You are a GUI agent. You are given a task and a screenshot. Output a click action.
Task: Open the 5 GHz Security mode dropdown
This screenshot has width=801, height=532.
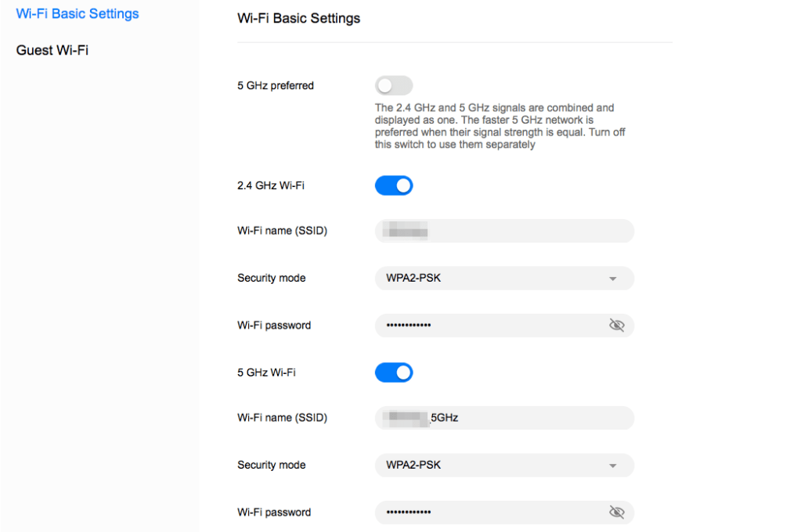[x=503, y=465]
